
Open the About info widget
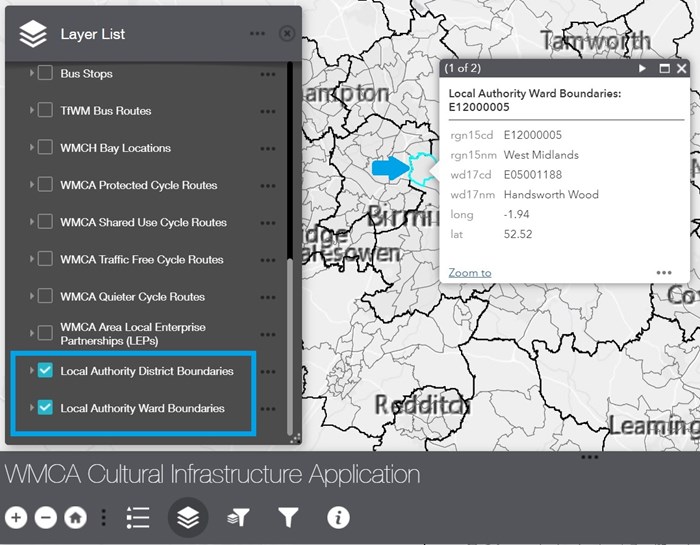coord(339,517)
